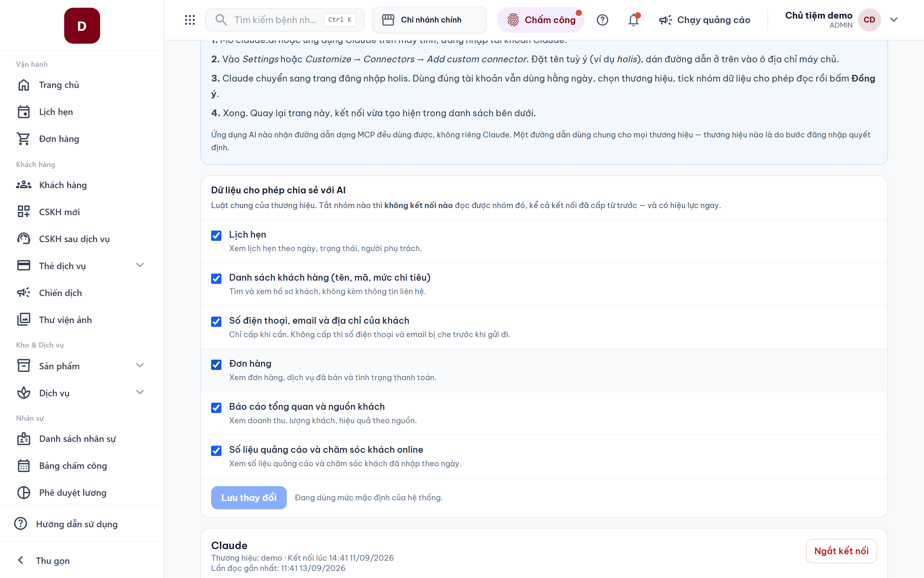The height and width of the screenshot is (578, 924).
Task: Click the Chấm công button
Action: (x=540, y=20)
